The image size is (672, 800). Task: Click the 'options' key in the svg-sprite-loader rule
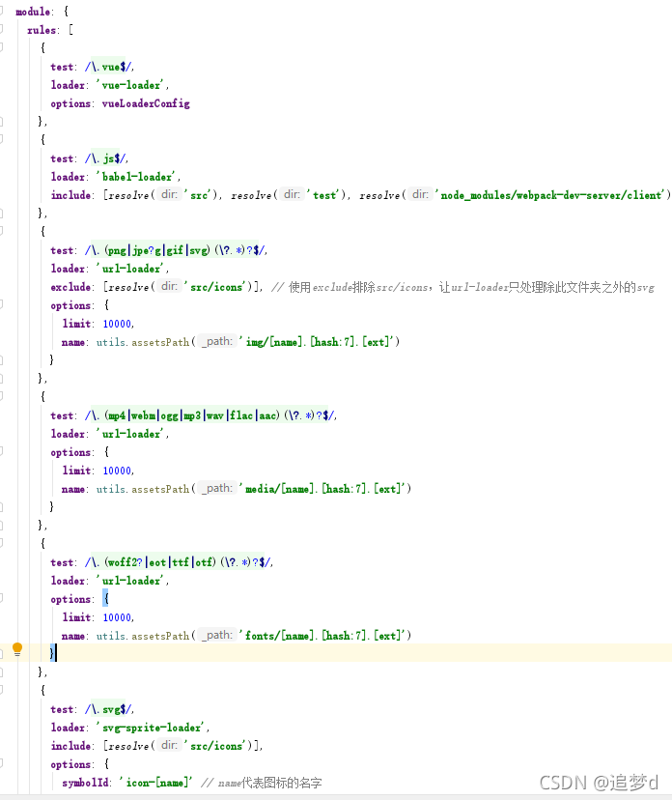click(x=70, y=765)
